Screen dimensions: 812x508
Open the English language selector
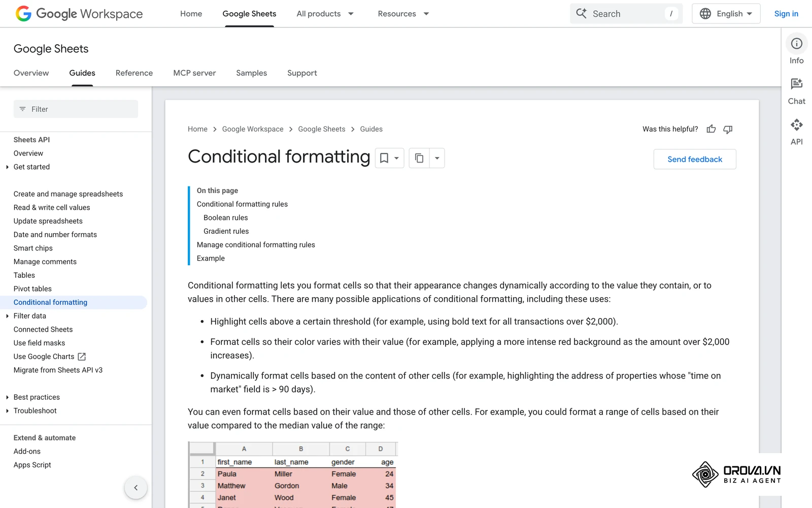tap(726, 14)
